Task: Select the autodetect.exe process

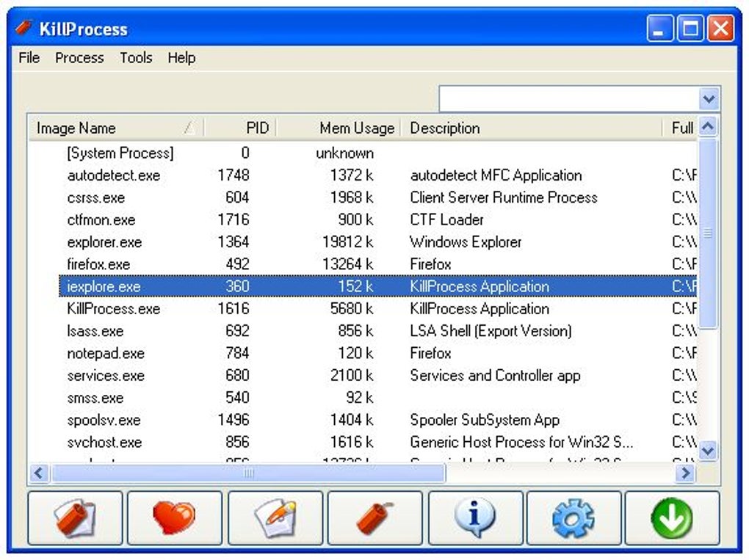Action: [363, 175]
